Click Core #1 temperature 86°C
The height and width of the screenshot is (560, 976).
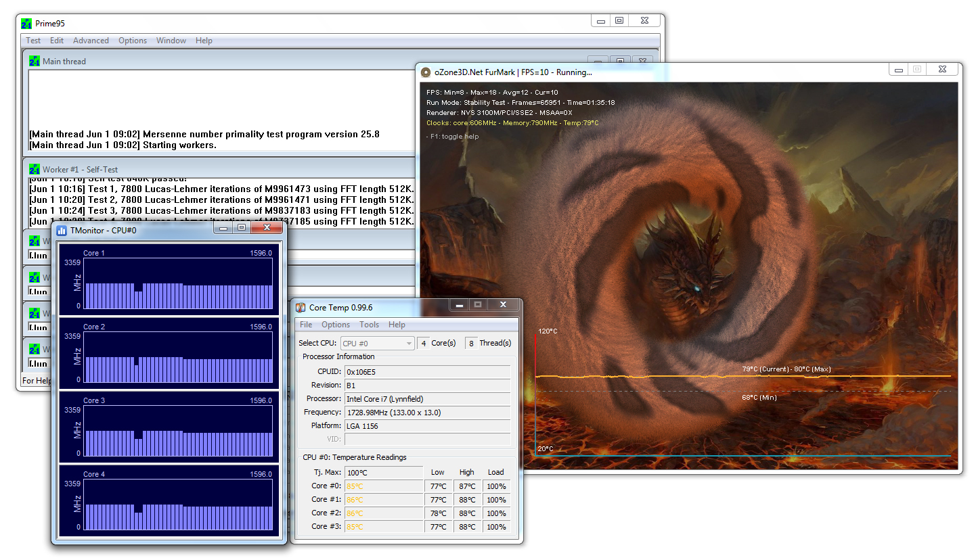384,499
